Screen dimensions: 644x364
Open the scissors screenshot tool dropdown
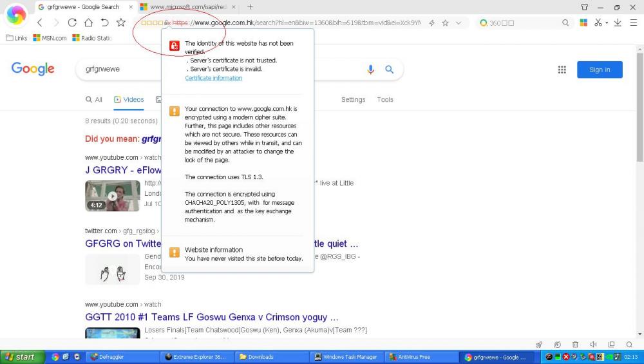606,23
